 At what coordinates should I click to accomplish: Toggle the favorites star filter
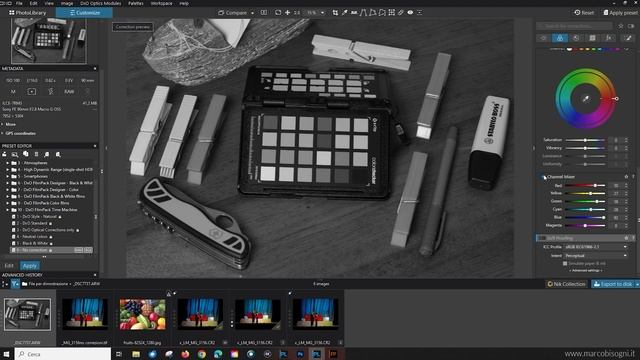pyautogui.click(x=621, y=26)
